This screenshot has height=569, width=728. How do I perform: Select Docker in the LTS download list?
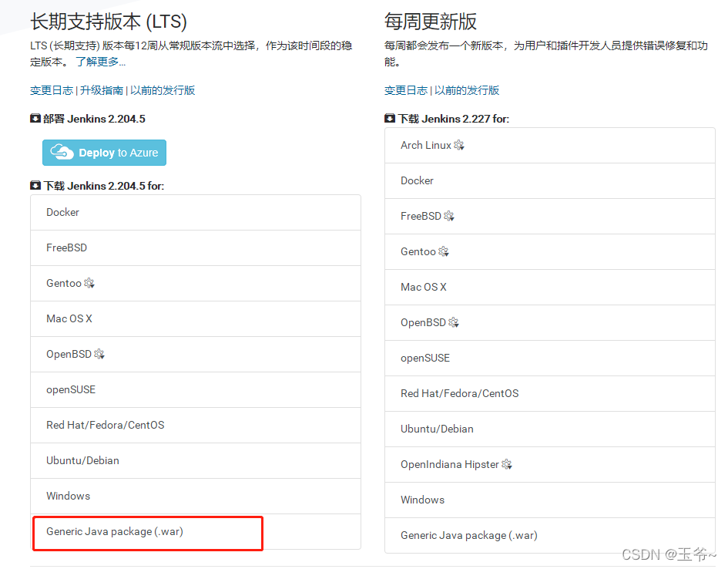(x=196, y=212)
